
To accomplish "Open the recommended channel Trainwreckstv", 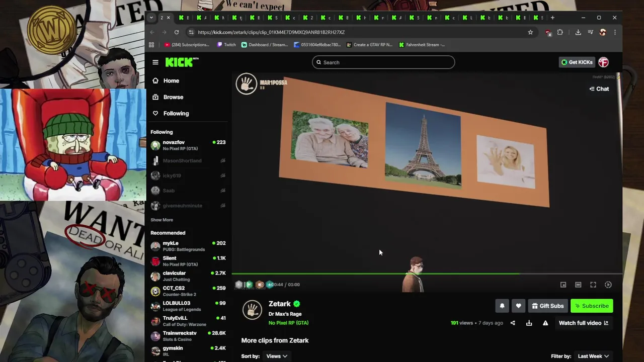I will (x=188, y=336).
